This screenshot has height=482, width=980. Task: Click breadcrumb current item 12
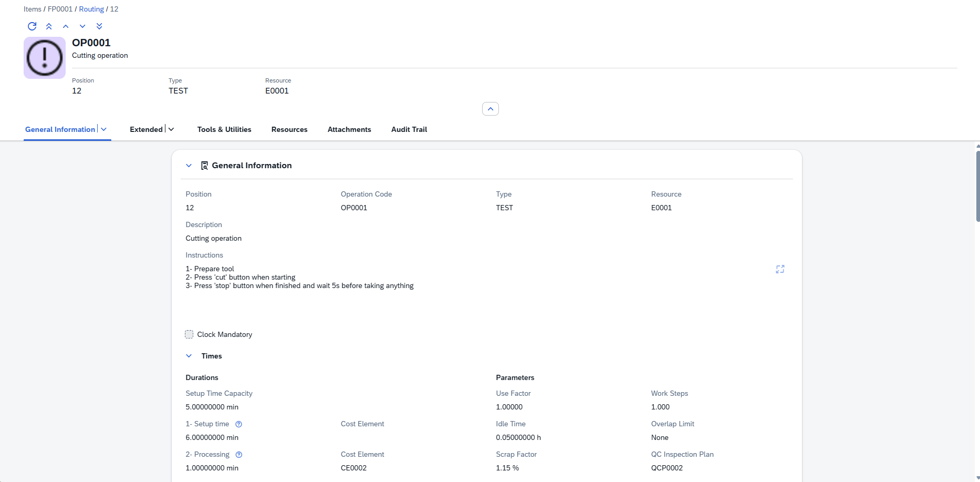pos(114,9)
